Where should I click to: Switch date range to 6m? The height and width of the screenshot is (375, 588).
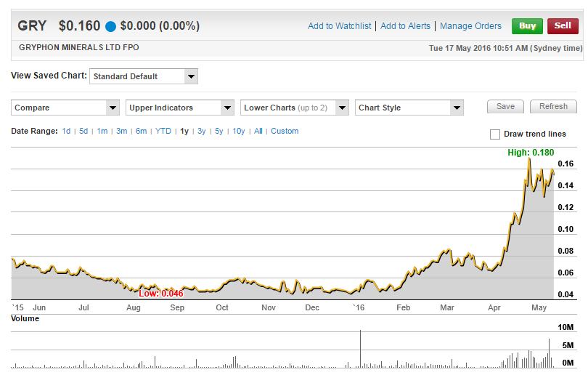tap(141, 132)
